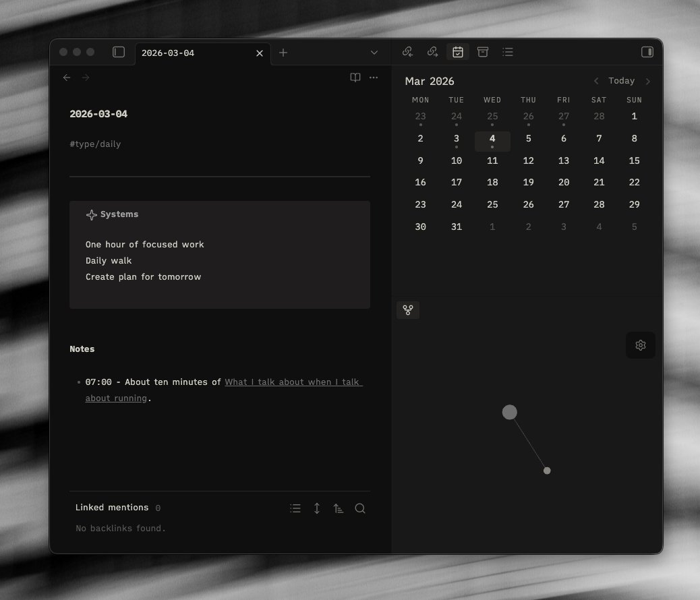
Task: Select calendar day 9
Action: [420, 160]
